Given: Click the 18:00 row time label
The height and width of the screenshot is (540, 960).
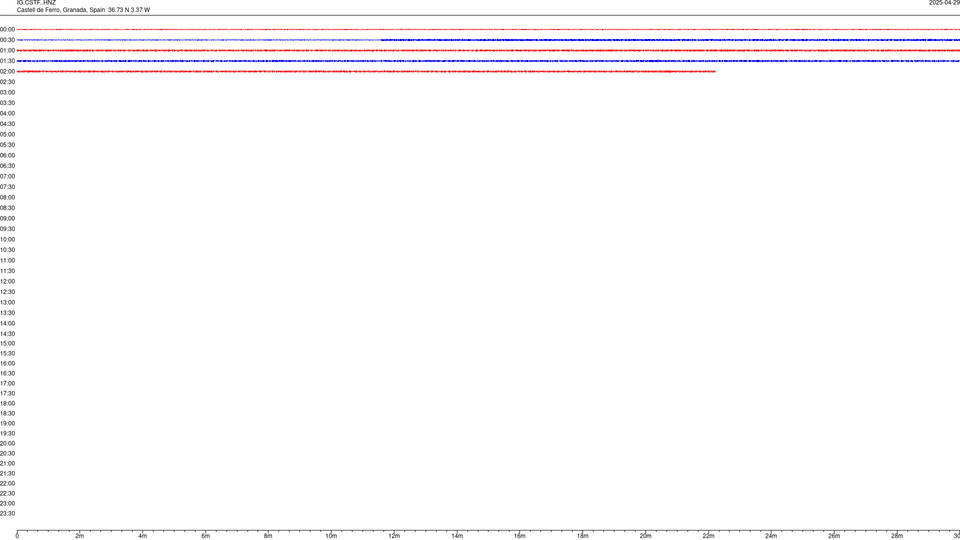Looking at the screenshot, I should tap(7, 403).
